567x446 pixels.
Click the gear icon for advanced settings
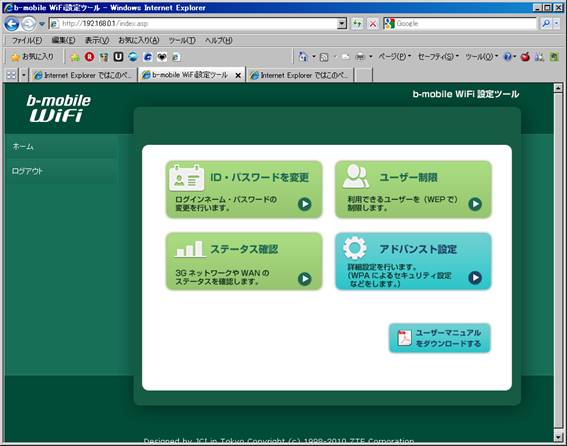point(355,248)
